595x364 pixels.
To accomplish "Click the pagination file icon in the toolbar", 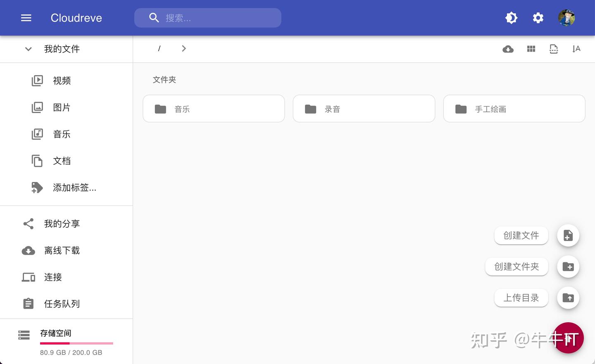I will click(x=554, y=49).
